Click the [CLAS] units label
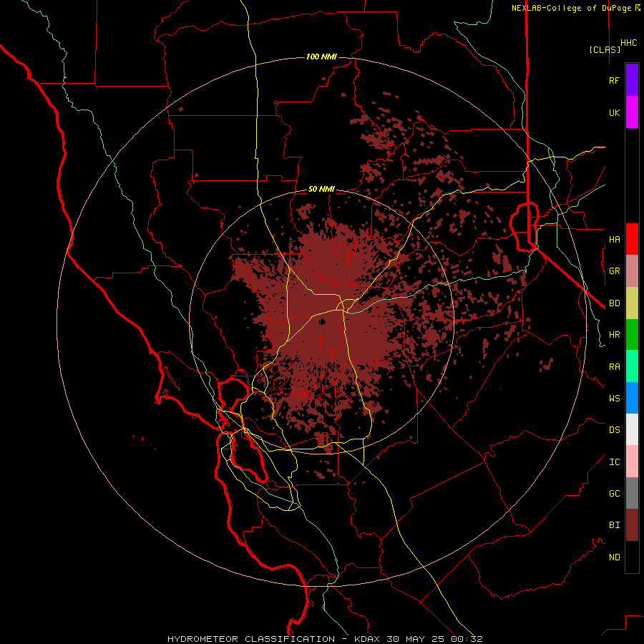Screen dimensions: 644x644 605,49
